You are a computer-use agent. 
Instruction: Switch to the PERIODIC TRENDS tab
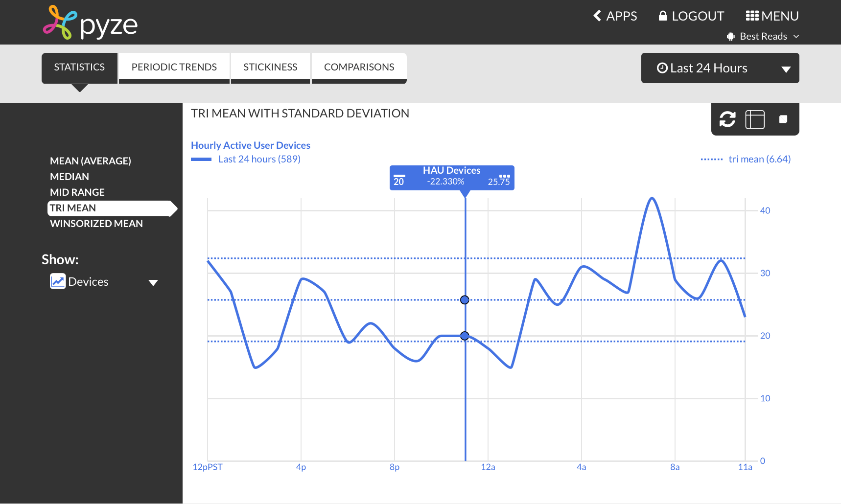tap(174, 67)
